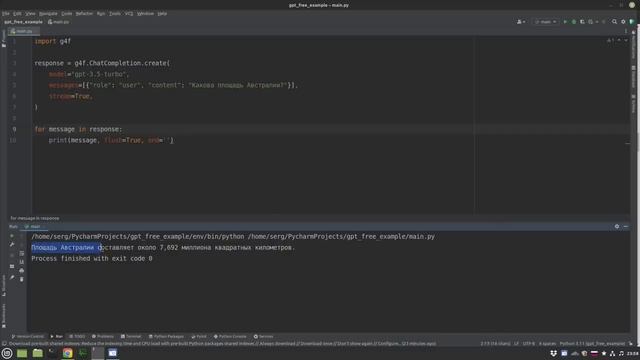Click the green Run button in the toolbar

[565, 22]
